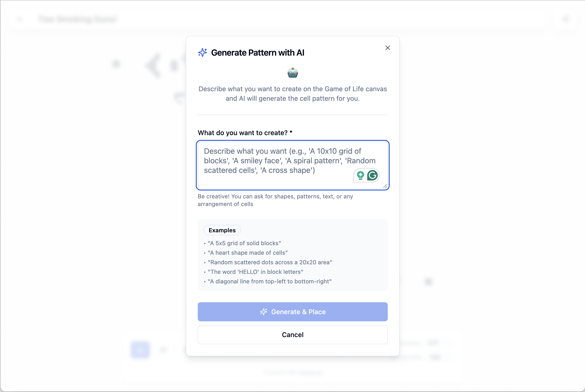
Task: Click sparkle icon inside Generate & Place button
Action: click(264, 312)
